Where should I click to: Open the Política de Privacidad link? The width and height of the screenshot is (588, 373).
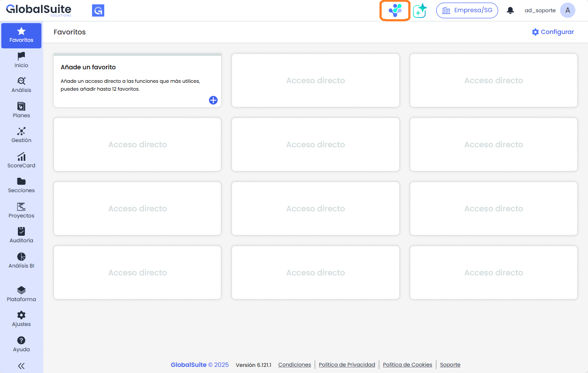(347, 365)
